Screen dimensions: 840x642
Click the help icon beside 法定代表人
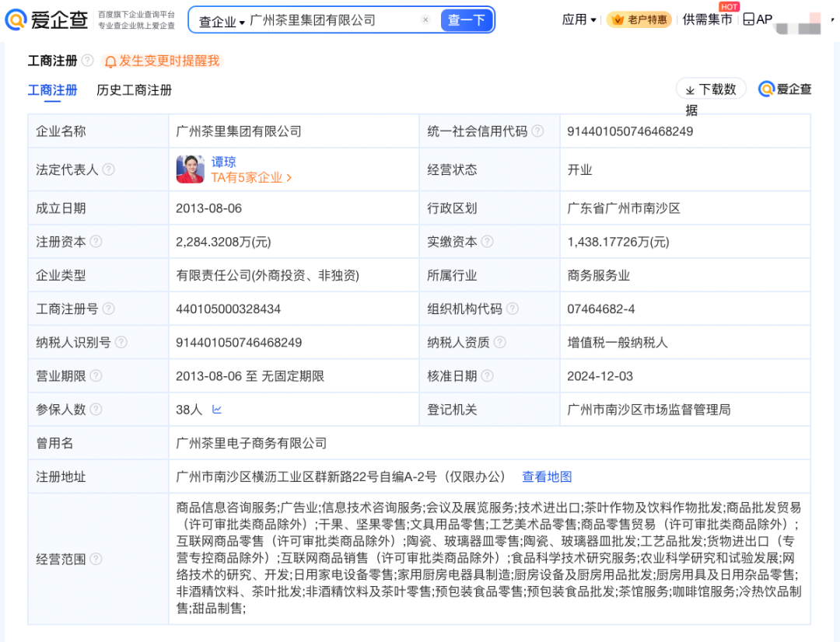[108, 169]
